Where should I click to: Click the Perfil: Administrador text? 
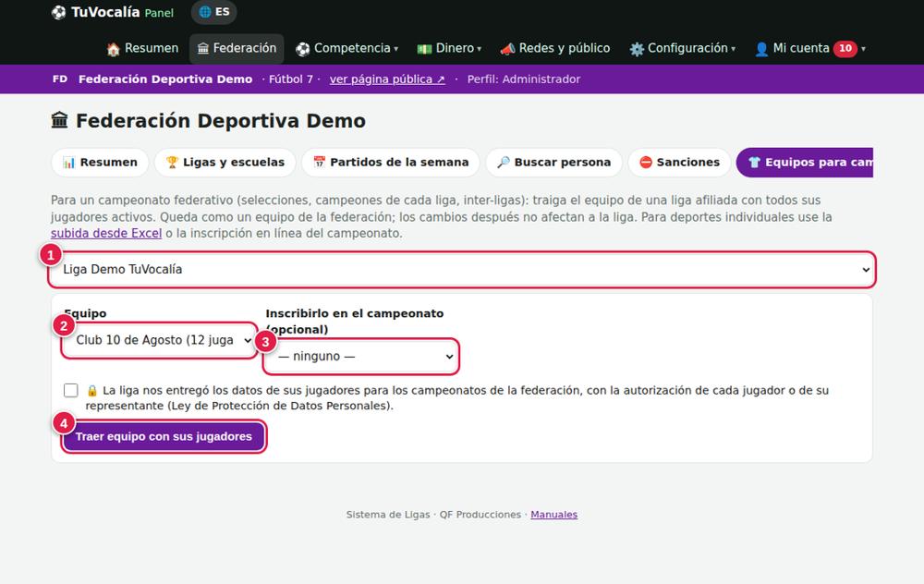[x=524, y=79]
